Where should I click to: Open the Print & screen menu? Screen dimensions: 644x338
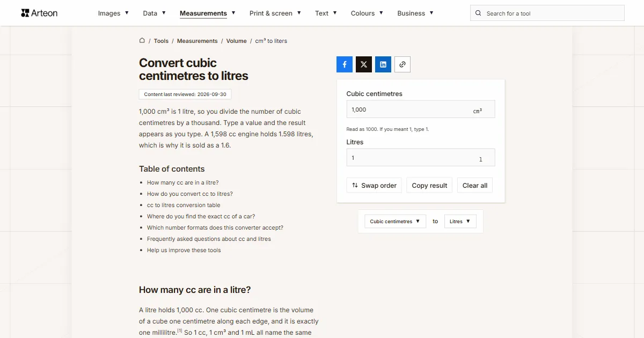pos(275,13)
